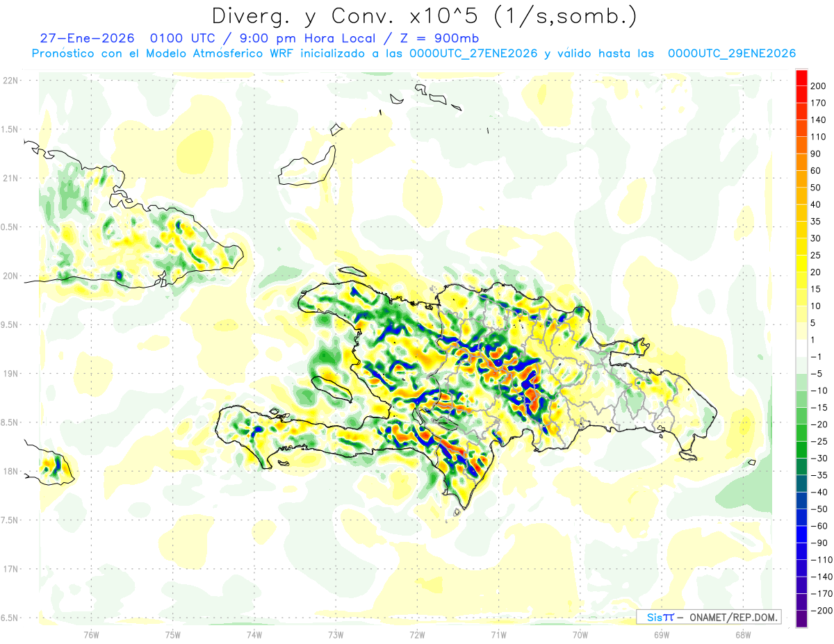The width and height of the screenshot is (834, 644).
Task: Click the '17N' latitude label
Action: click(10, 569)
